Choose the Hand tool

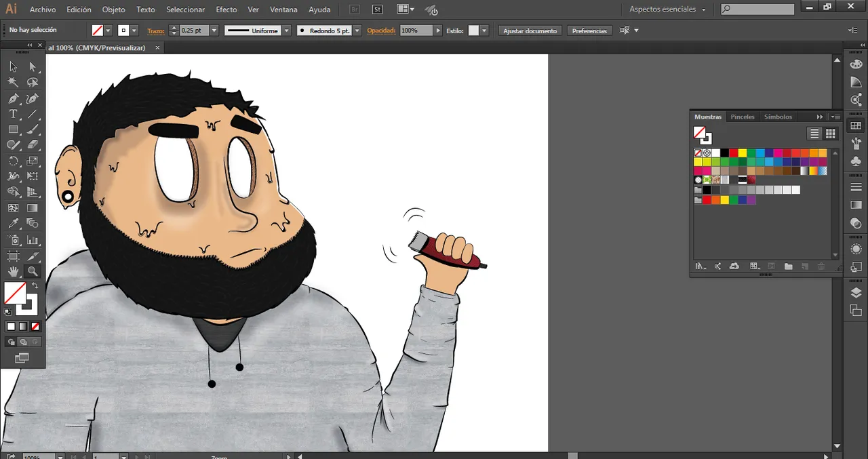pos(13,271)
